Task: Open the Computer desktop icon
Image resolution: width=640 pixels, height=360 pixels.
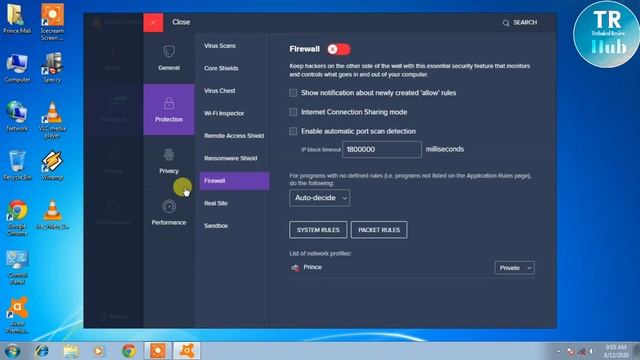Action: (17, 68)
